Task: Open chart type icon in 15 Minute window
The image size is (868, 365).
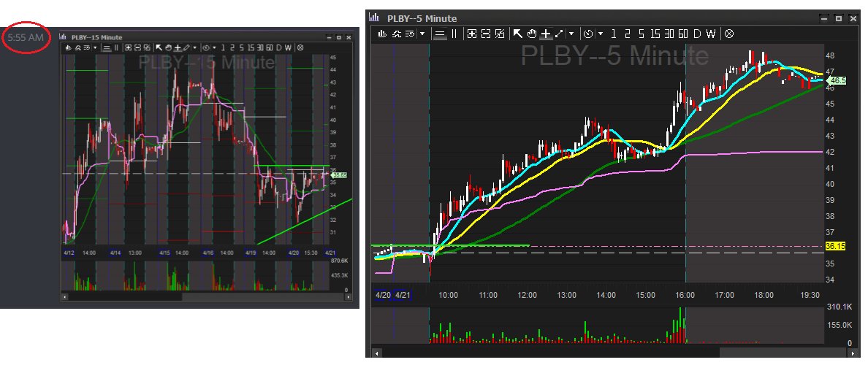Action: [68, 47]
